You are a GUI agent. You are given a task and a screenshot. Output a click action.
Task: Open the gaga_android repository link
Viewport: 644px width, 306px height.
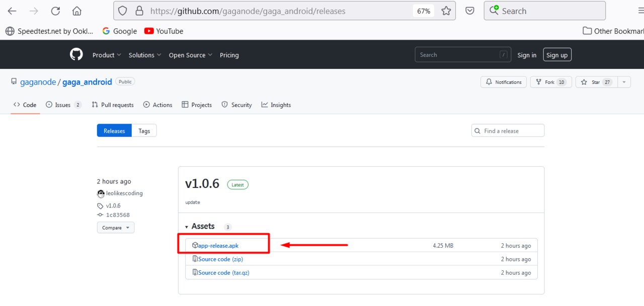[x=87, y=82]
